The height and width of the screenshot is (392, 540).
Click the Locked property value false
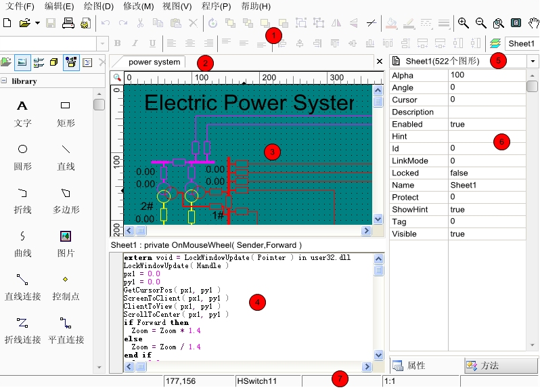click(487, 173)
